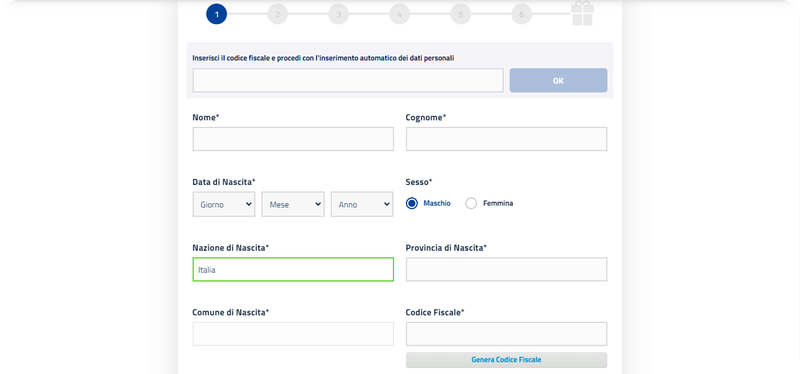Open the Mese dropdown
800x374 pixels.
coord(293,204)
